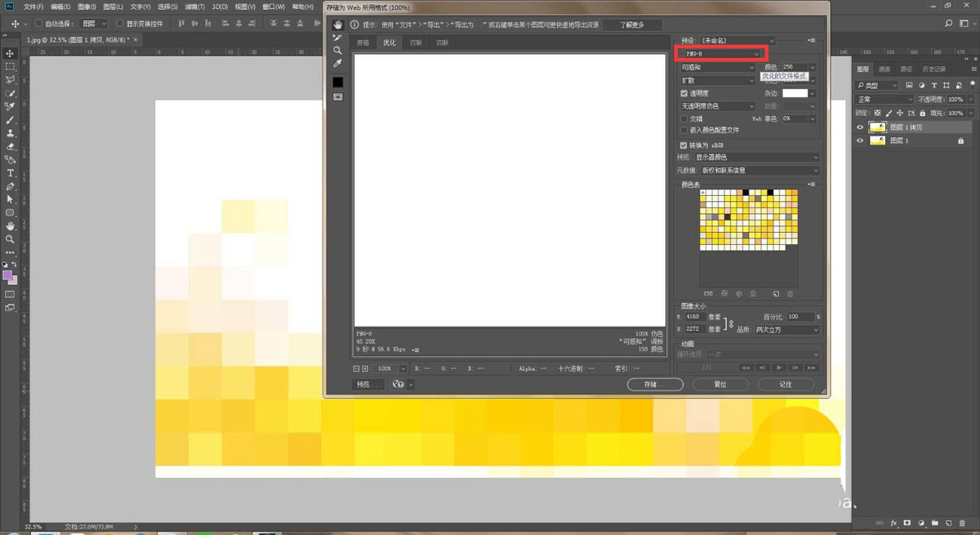Switch to the 双联 two-up tab
Image resolution: width=980 pixels, height=535 pixels.
coord(416,42)
